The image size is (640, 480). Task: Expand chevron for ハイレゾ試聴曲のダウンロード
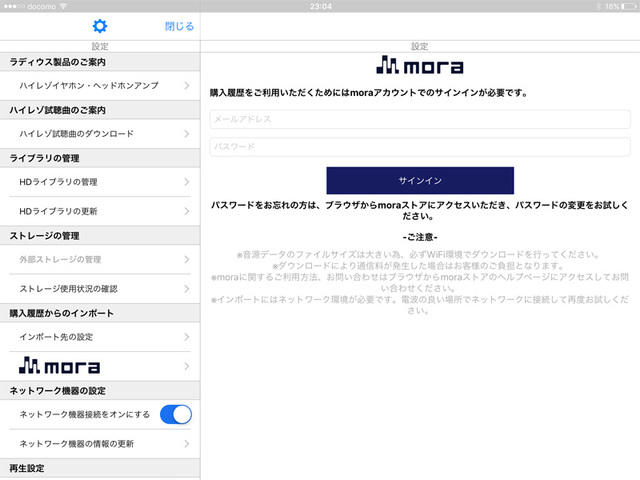[186, 133]
